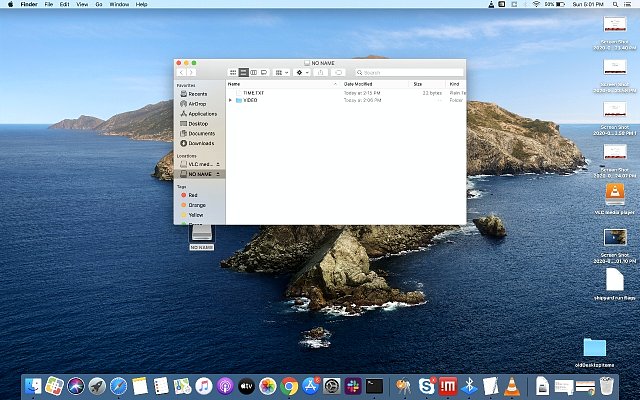Screen dimensions: 640x400
Task: Switch to column view in Finder toolbar
Action: (x=253, y=72)
